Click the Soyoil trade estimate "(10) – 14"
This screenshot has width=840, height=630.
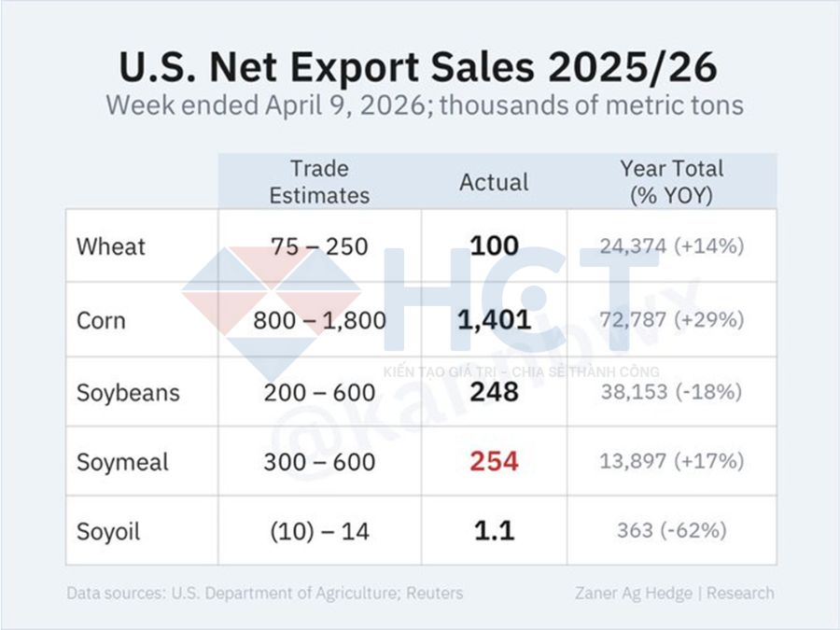point(319,532)
